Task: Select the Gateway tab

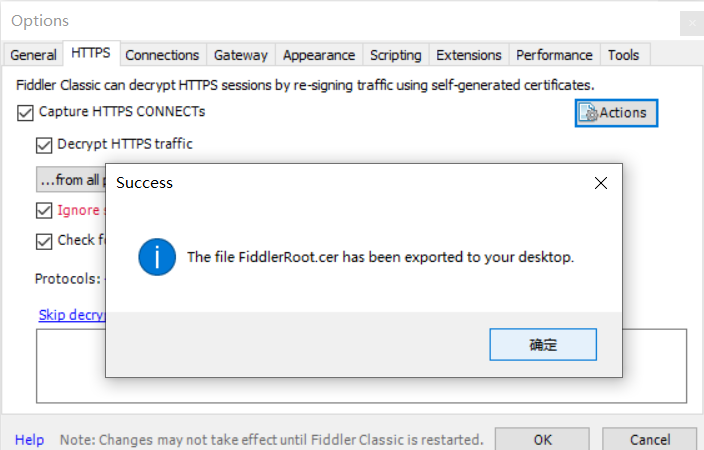Action: point(241,55)
